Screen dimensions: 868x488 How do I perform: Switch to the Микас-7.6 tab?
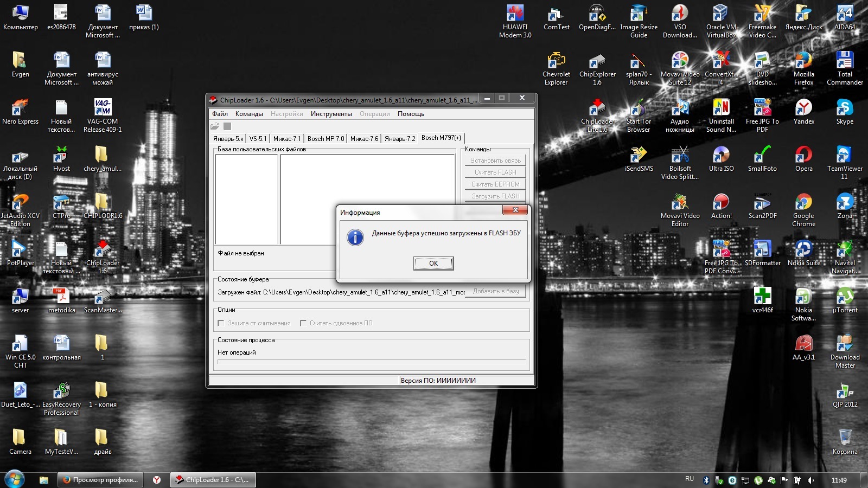pyautogui.click(x=364, y=139)
